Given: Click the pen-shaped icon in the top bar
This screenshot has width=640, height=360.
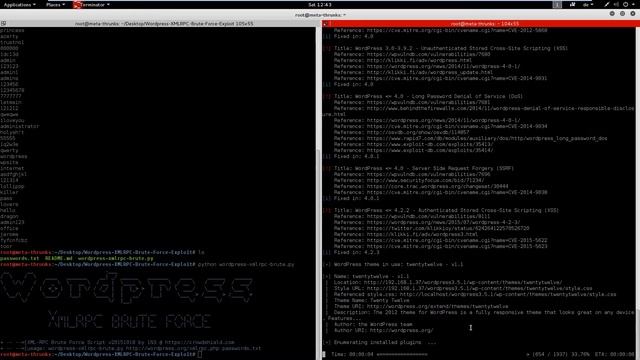Looking at the screenshot, I should (607, 4).
